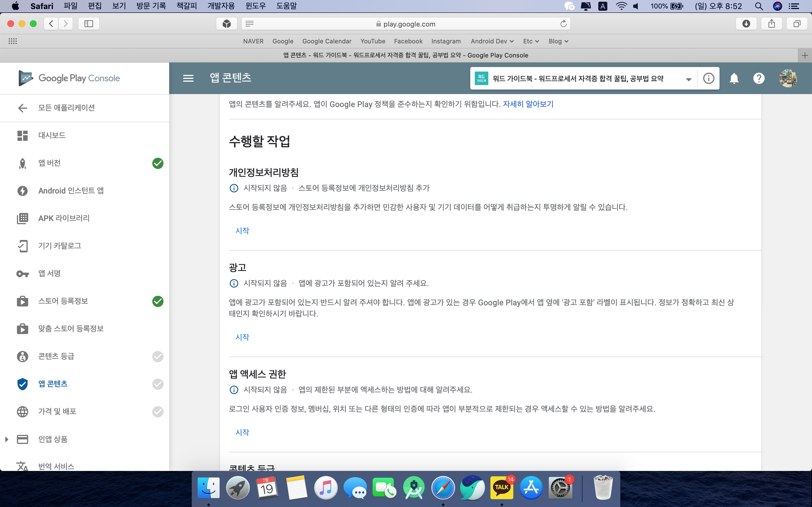
Task: Open the Android Dev bookmarks folder
Action: pos(492,41)
